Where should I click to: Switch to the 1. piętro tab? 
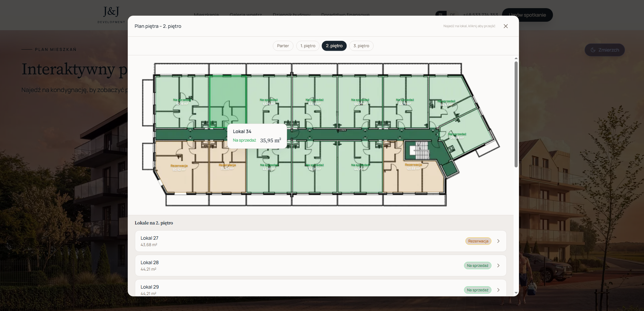308,46
